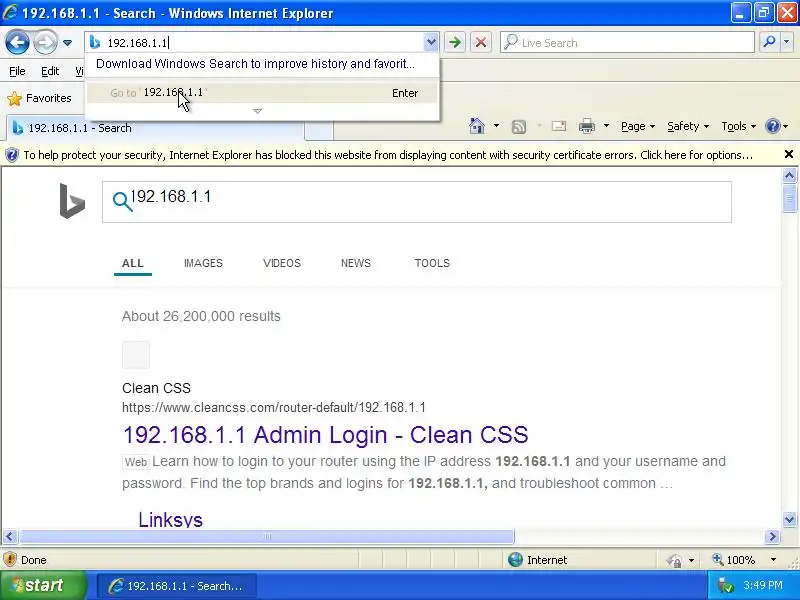Open the Windows start button
800x600 pixels.
pos(43,585)
